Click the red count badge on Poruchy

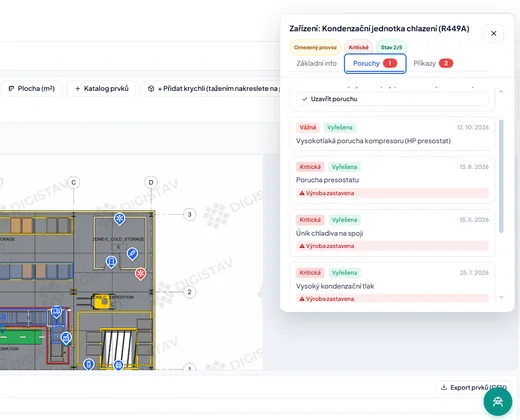click(x=390, y=63)
